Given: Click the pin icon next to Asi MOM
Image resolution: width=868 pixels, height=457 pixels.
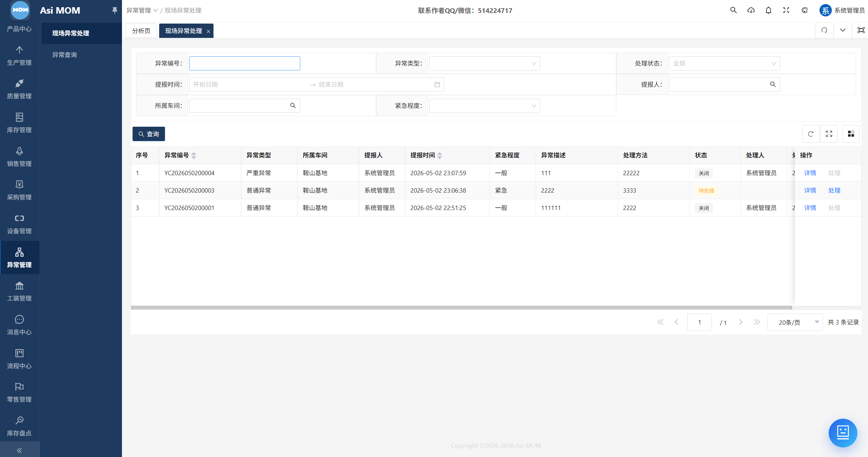Looking at the screenshot, I should click(115, 11).
